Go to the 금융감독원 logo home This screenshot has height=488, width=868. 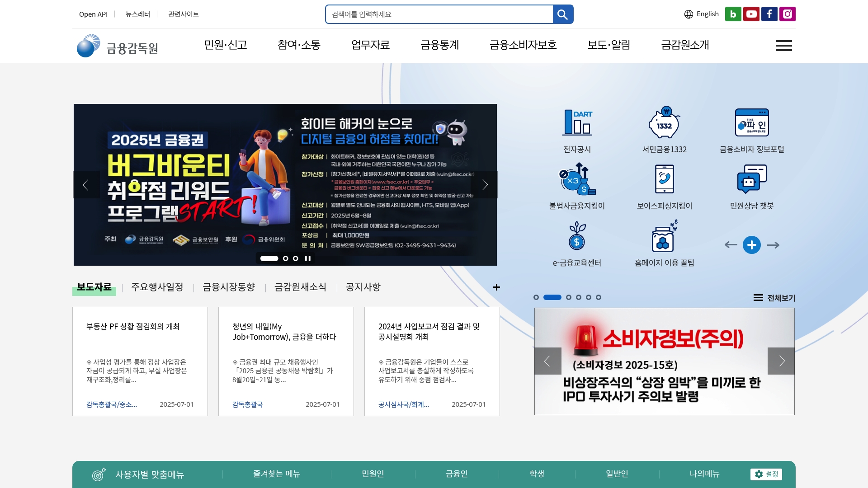coord(118,46)
